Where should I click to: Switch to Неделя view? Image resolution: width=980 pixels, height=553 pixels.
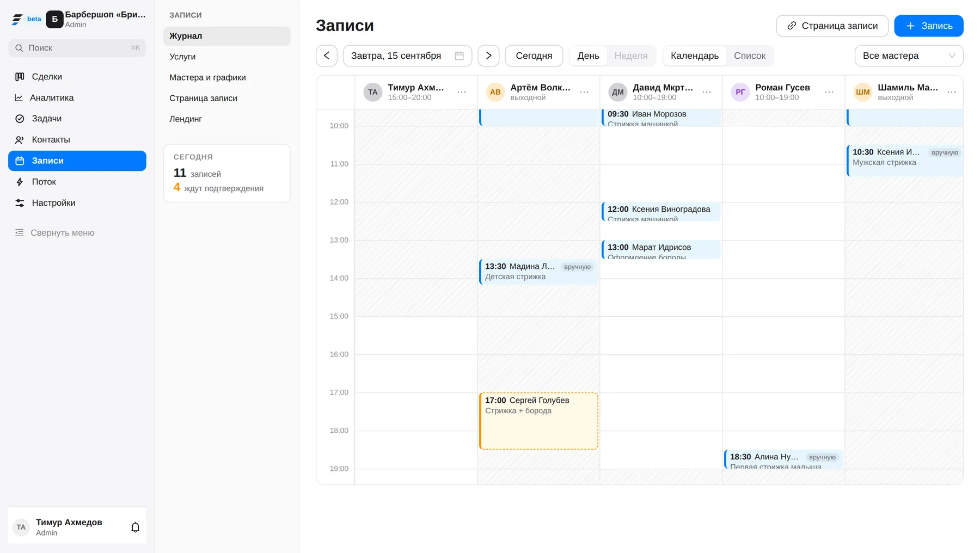coord(631,56)
